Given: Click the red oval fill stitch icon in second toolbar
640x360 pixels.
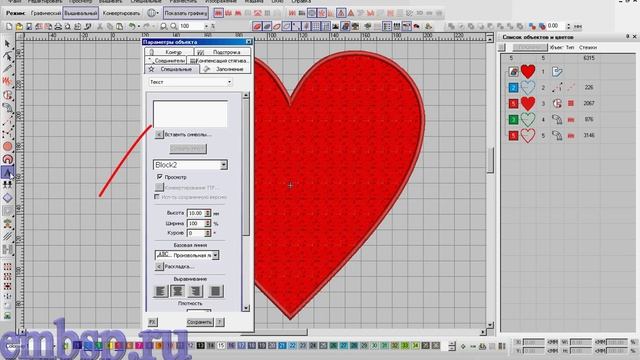Looking at the screenshot, I should pos(257,26).
